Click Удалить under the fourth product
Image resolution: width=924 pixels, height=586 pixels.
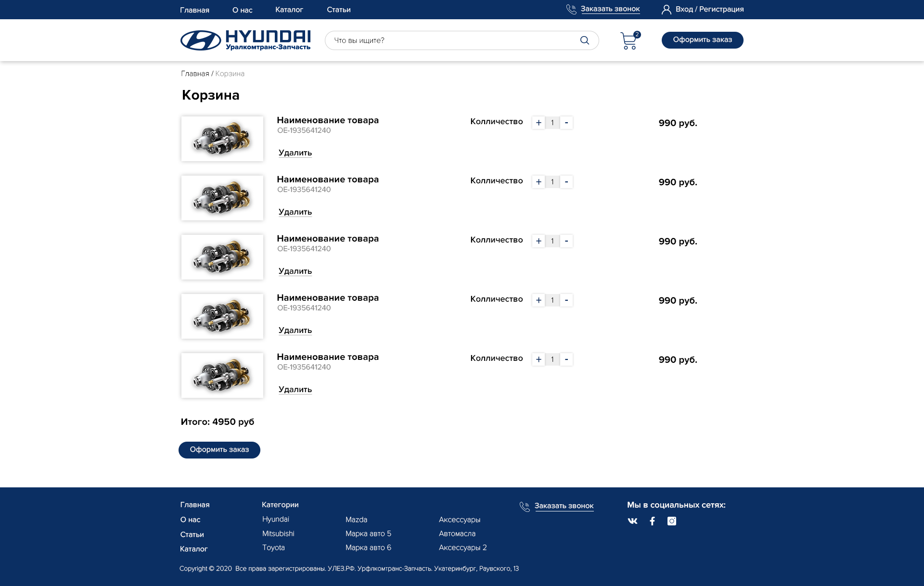pos(295,331)
